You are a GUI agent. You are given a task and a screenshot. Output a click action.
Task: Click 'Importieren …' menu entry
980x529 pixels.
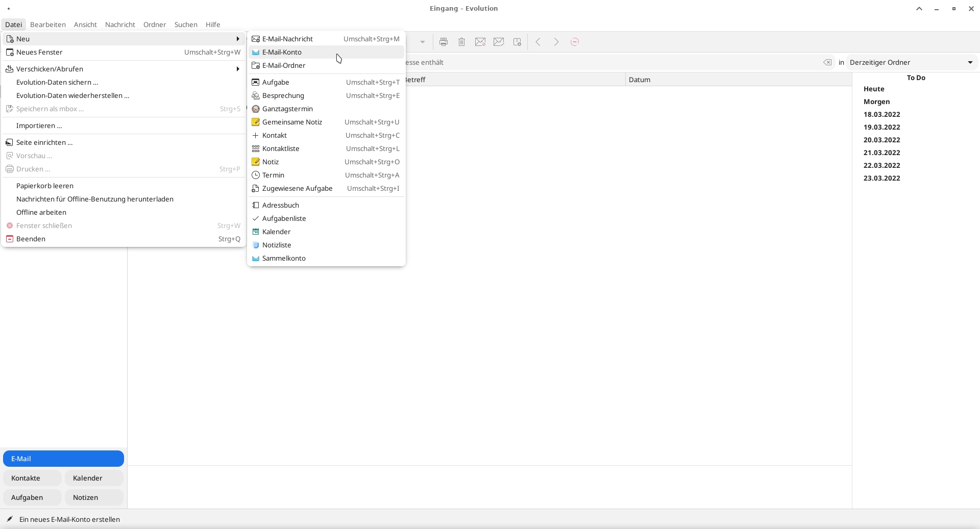(x=124, y=125)
